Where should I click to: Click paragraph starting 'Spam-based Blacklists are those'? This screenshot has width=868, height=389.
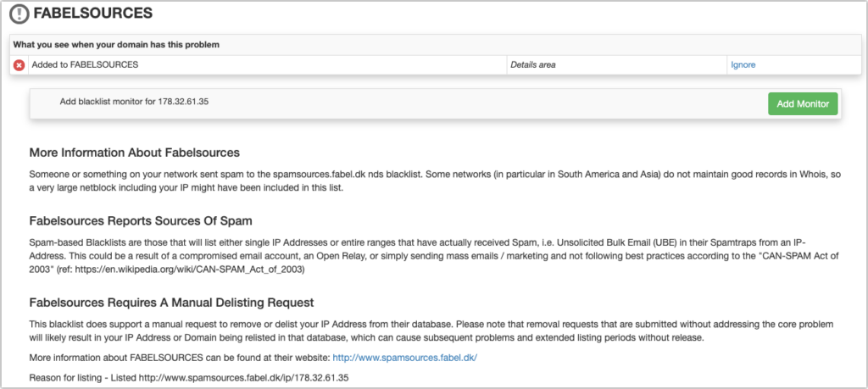click(x=424, y=255)
